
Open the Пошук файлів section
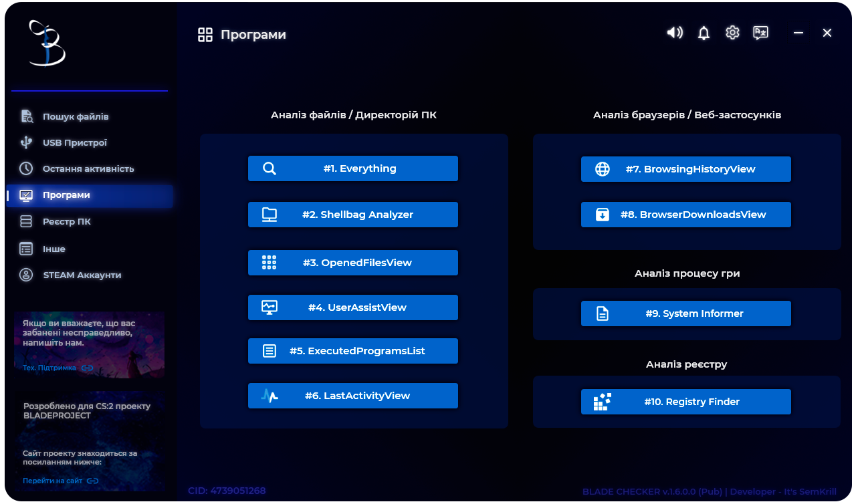click(75, 117)
